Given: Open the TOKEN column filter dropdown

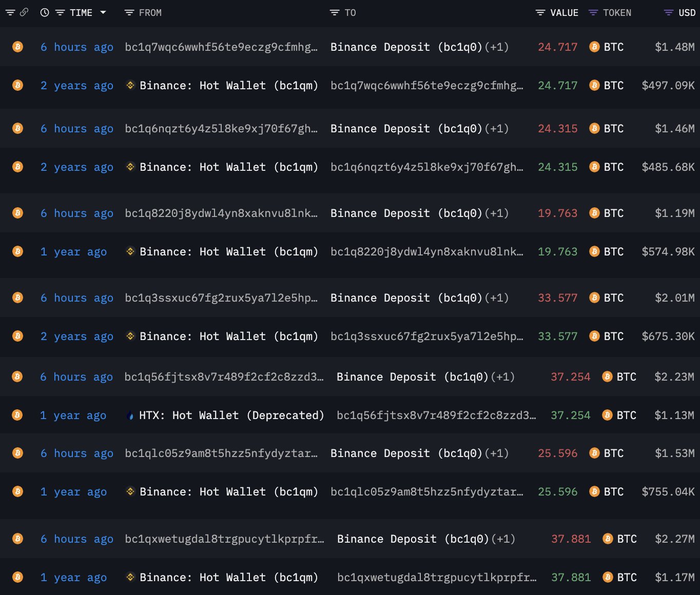Looking at the screenshot, I should point(594,13).
